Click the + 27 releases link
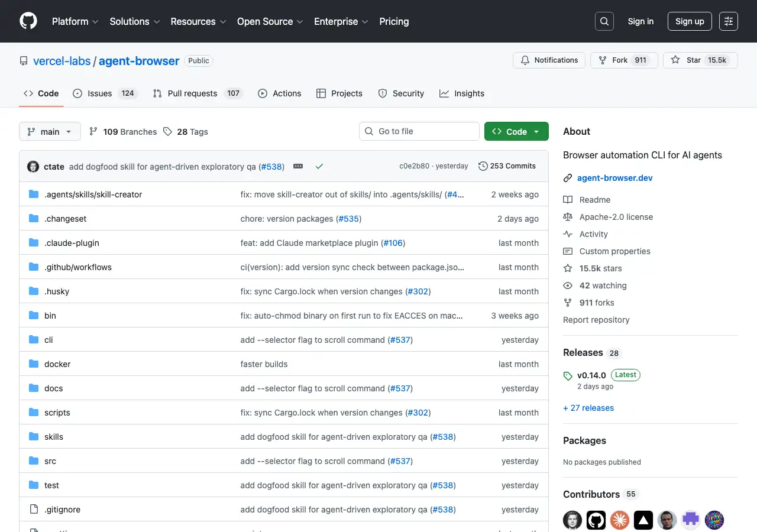Viewport: 757px width, 532px height. (x=588, y=408)
